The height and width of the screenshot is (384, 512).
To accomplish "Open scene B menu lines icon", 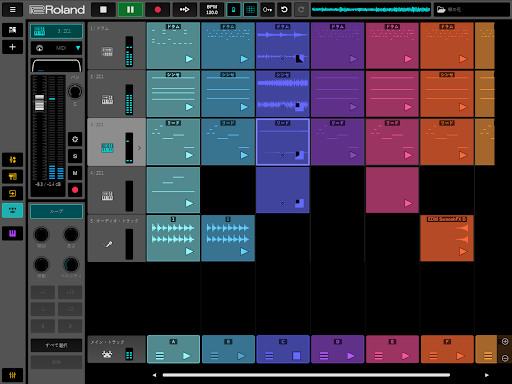I will pos(214,356).
